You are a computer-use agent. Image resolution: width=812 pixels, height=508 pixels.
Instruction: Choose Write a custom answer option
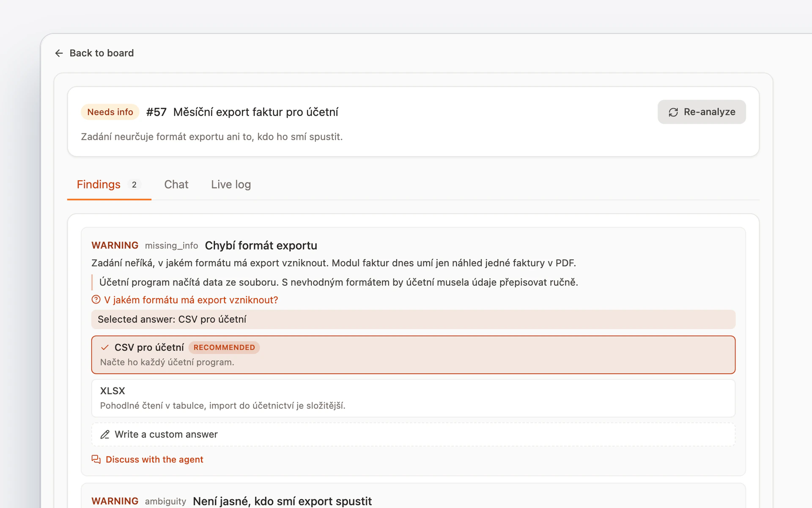click(x=413, y=434)
